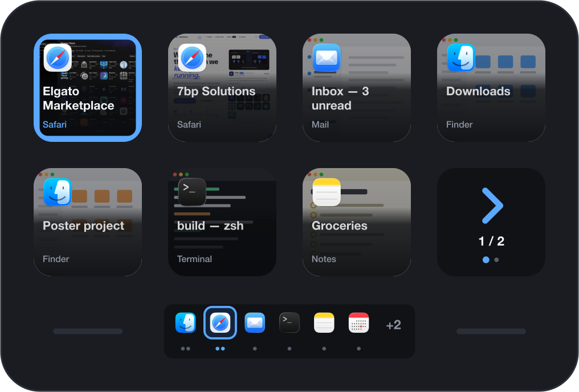The image size is (579, 392).
Task: Click the blue "Safari" label on Elgato Marketplace tile
Action: point(55,124)
